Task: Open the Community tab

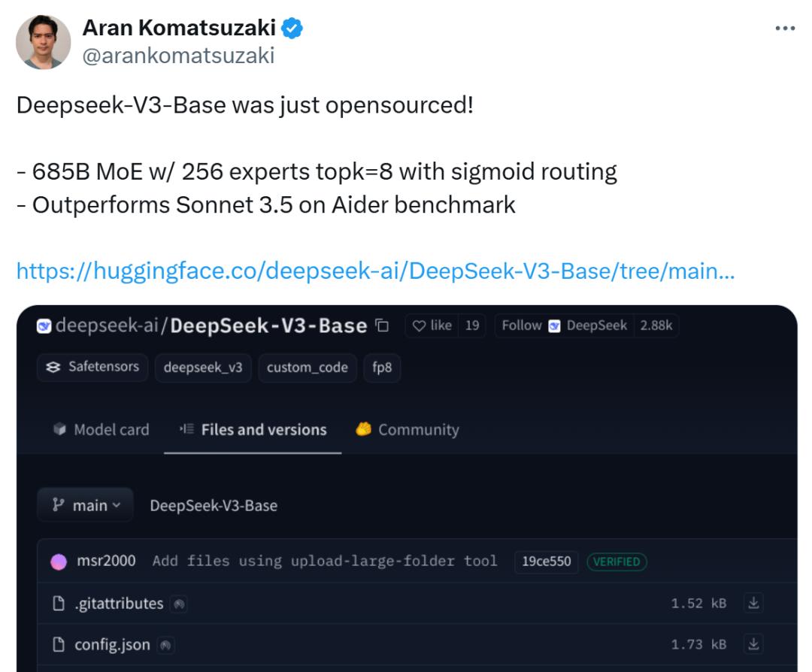Action: [x=408, y=429]
